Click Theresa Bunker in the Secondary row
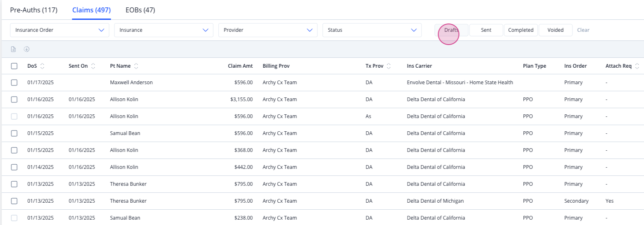The image size is (644, 225). [x=128, y=201]
